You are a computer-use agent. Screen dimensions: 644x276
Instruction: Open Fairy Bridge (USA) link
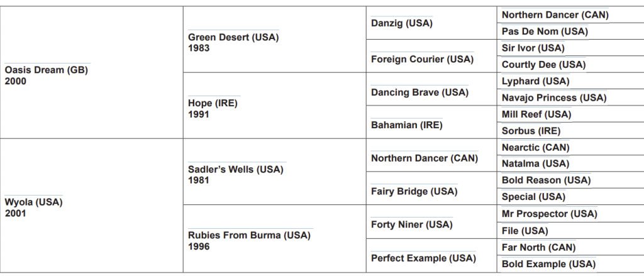click(414, 191)
